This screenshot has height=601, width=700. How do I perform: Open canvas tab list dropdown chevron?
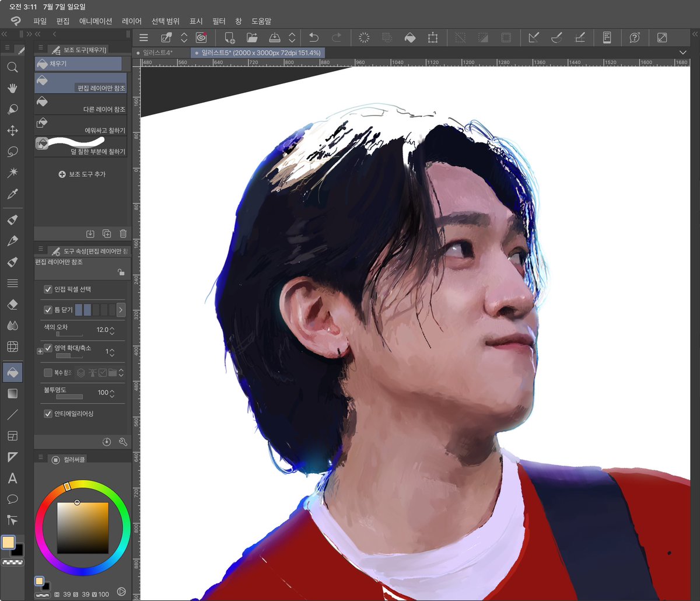pos(683,53)
